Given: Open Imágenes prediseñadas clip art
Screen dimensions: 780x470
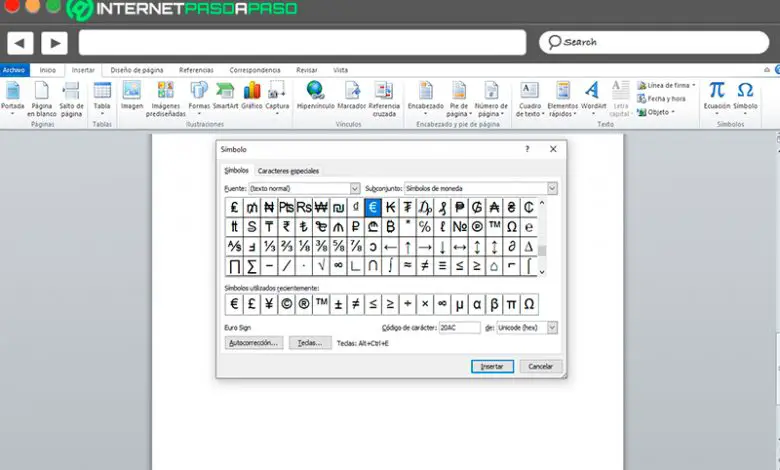Looking at the screenshot, I should (x=166, y=99).
